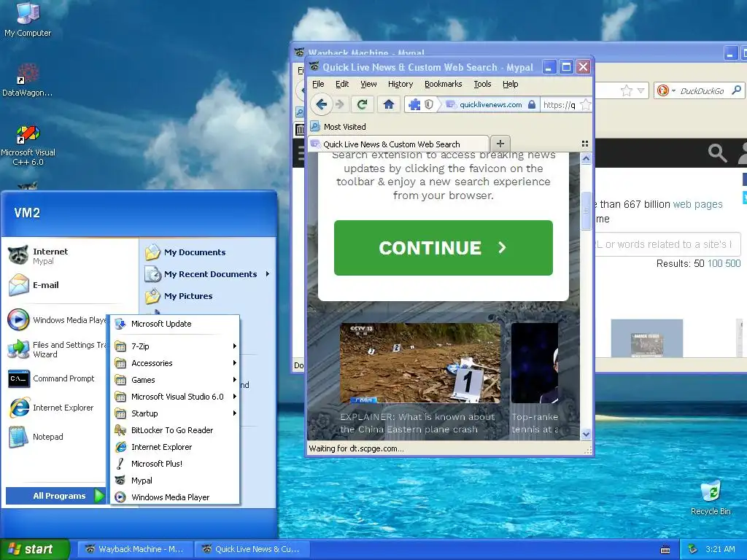Open the View menu
The height and width of the screenshot is (560, 747).
tap(368, 84)
